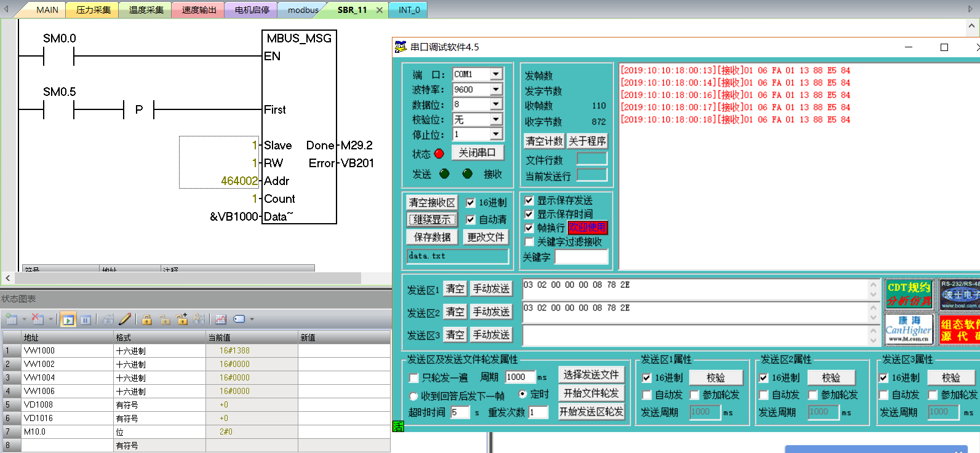Select the 收到回答后发下一帧 radio button
980x453 pixels.
coord(414,396)
